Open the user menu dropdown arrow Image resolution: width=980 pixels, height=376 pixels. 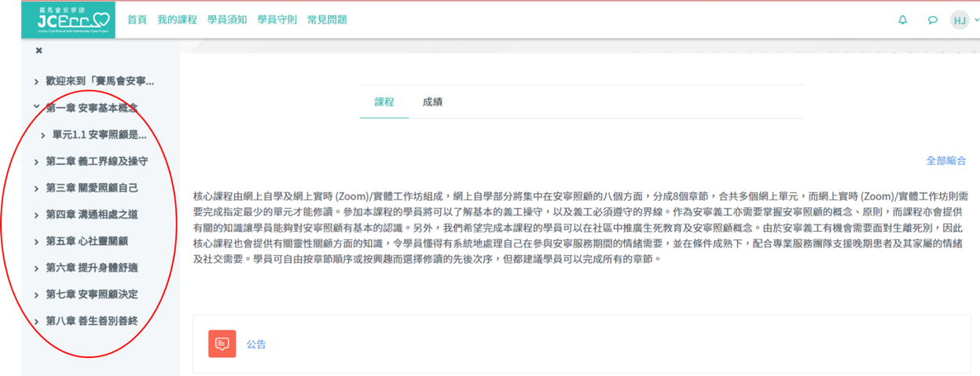tap(975, 21)
